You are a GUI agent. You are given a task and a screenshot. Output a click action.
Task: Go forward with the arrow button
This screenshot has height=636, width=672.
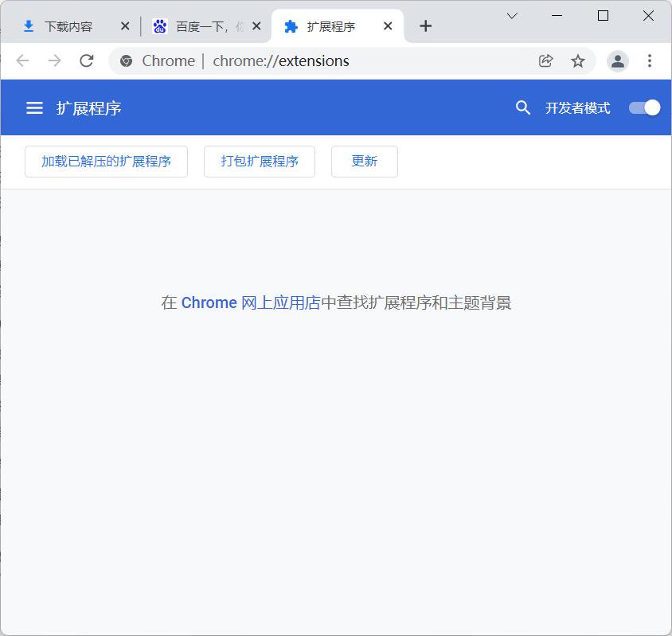coord(54,60)
